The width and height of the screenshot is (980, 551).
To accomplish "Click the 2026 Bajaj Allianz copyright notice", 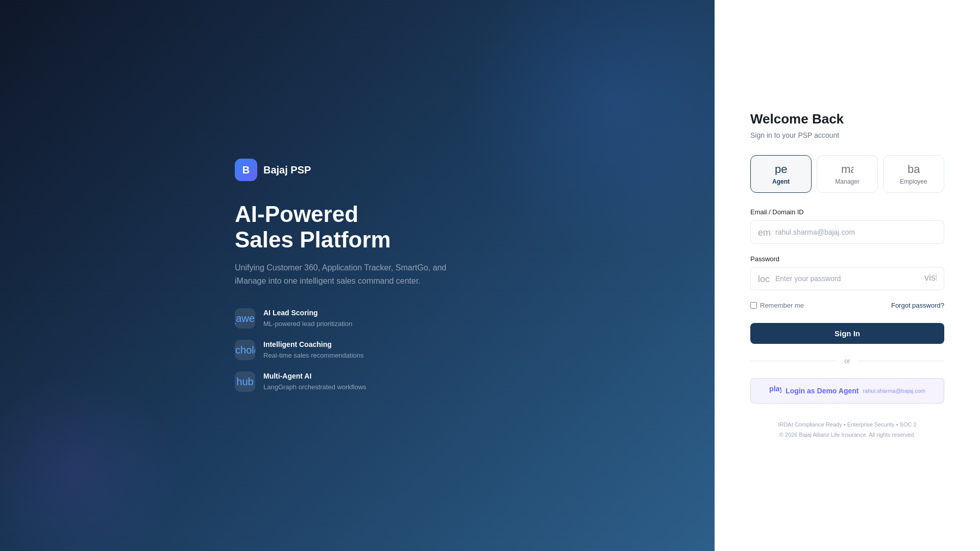I will pos(847,435).
